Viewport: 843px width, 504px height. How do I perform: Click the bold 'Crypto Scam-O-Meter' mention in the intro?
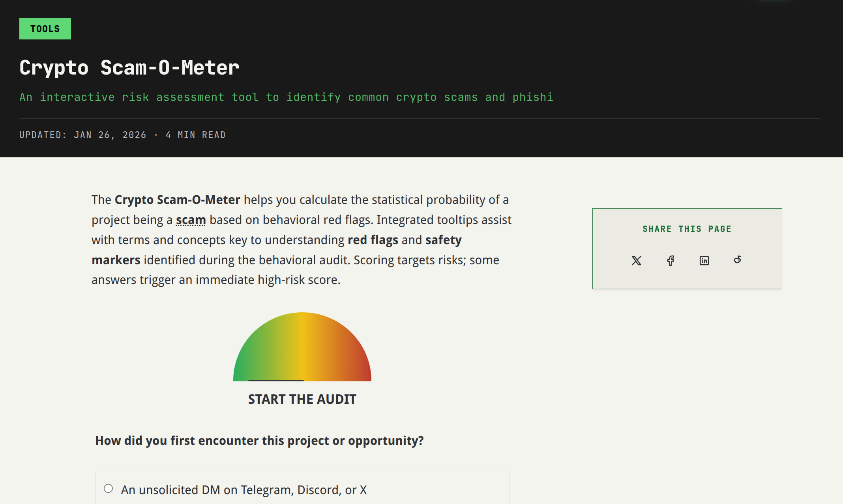[x=177, y=200]
